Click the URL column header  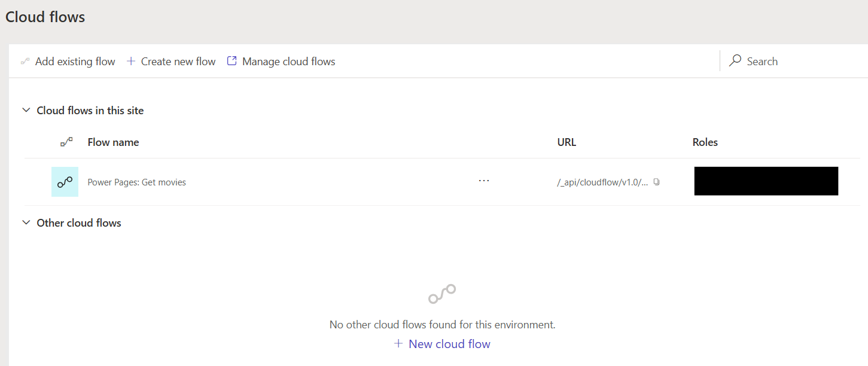click(567, 142)
